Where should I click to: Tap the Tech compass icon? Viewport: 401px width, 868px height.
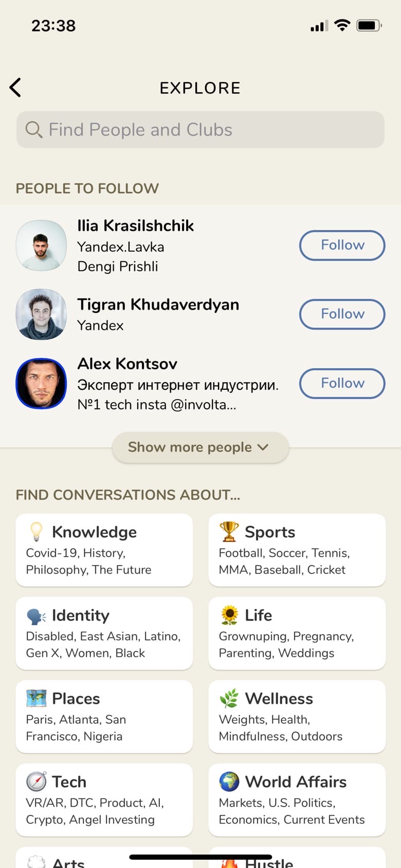tap(37, 782)
